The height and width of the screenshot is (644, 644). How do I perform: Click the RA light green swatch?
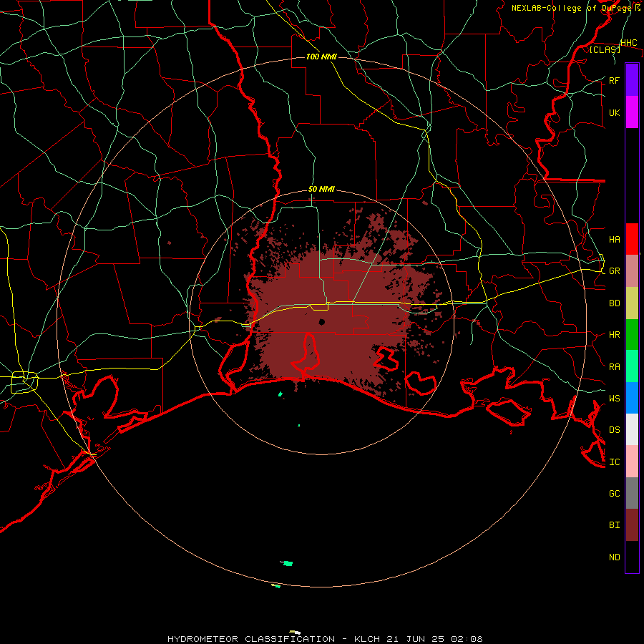tap(632, 366)
